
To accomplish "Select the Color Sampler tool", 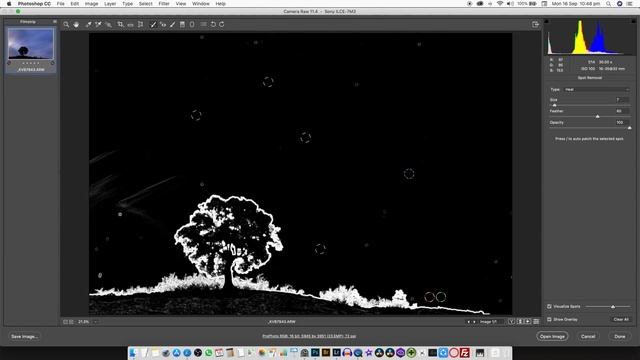I will 98,24.
